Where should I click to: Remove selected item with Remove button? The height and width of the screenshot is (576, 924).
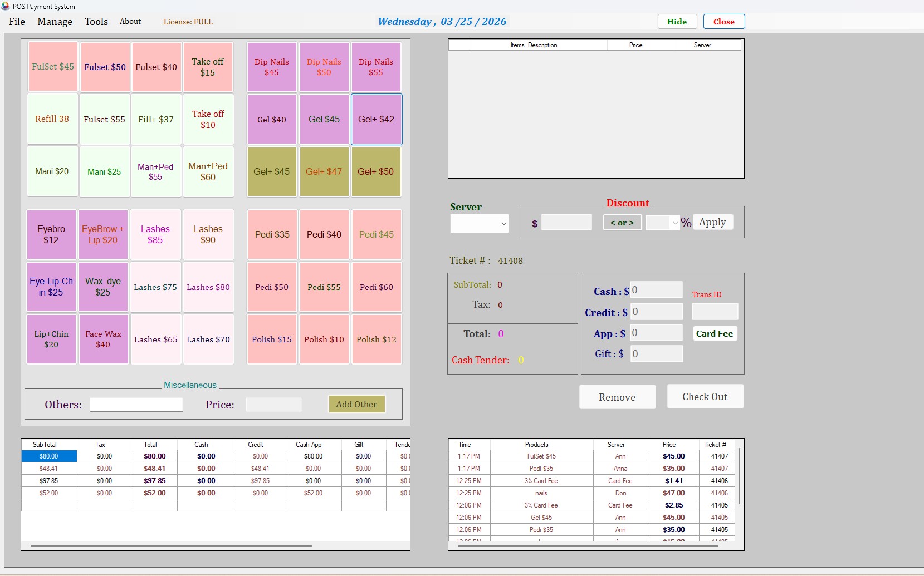617,397
